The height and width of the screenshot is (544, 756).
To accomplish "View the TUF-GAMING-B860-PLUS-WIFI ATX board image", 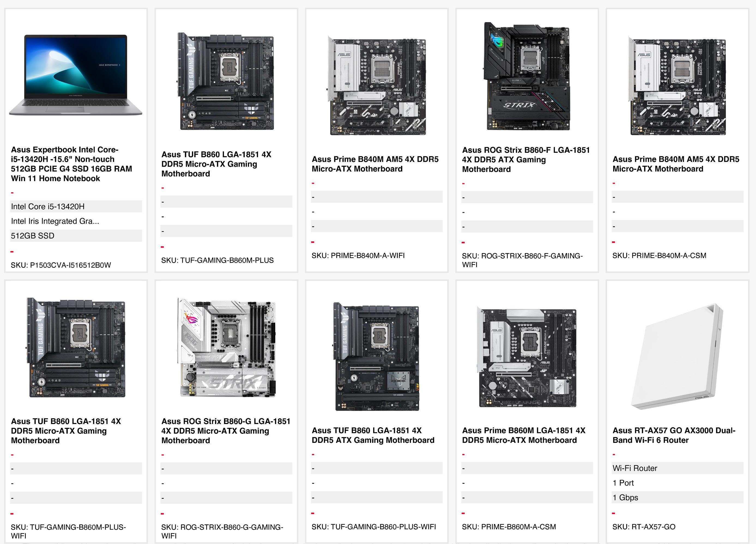I will 377,357.
